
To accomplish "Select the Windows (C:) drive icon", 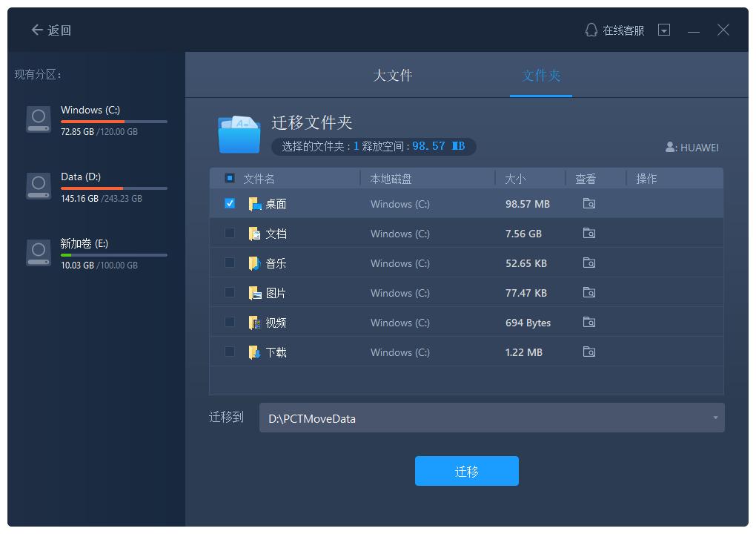I will [x=39, y=119].
